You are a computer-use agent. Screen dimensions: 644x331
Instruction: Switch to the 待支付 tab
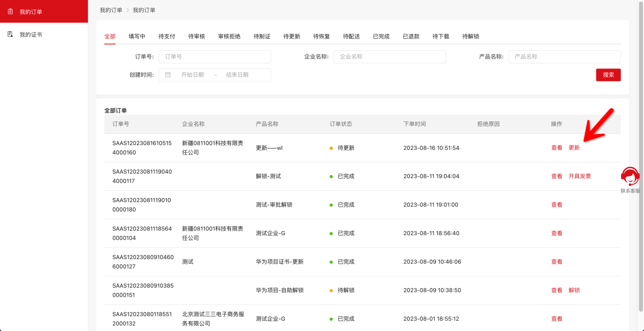click(x=167, y=36)
